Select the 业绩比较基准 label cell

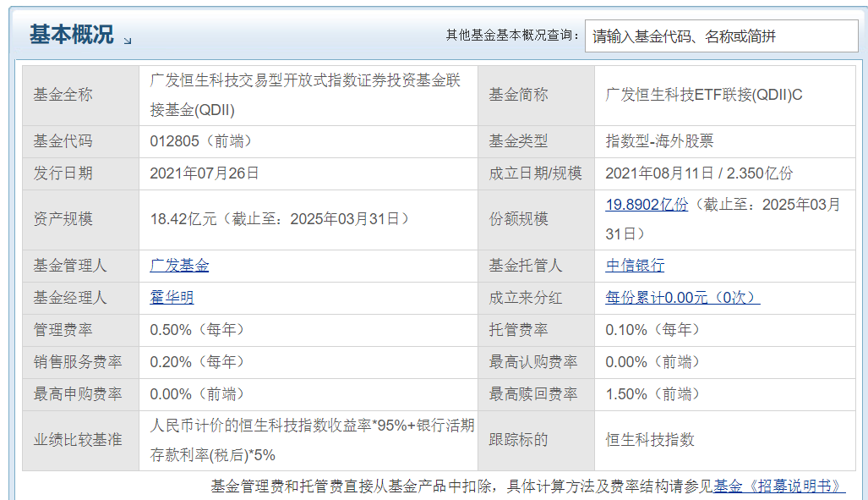(80, 441)
